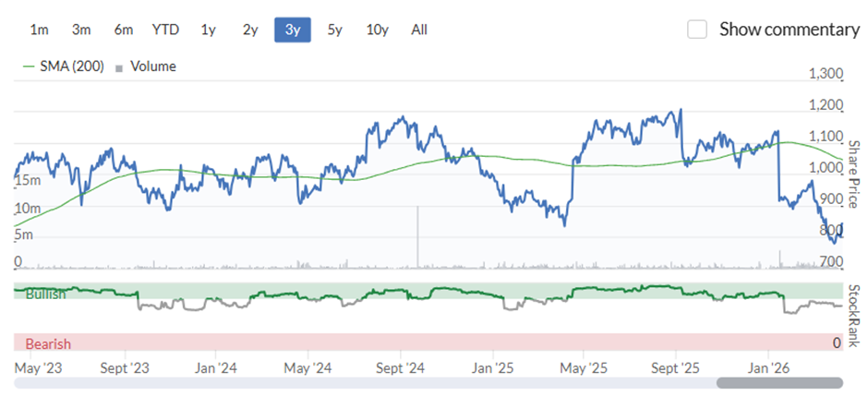Screen dimensions: 868x396
Task: Switch to the 2y range
Action: point(250,30)
